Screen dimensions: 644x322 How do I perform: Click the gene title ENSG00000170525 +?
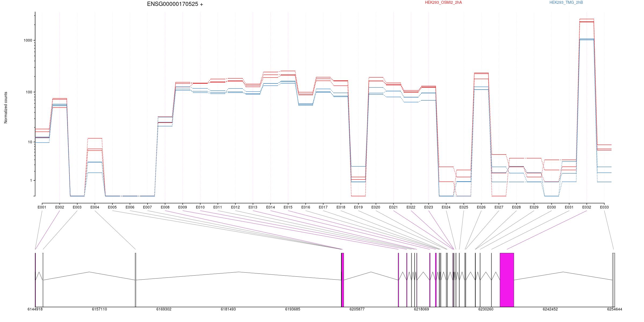point(175,4)
